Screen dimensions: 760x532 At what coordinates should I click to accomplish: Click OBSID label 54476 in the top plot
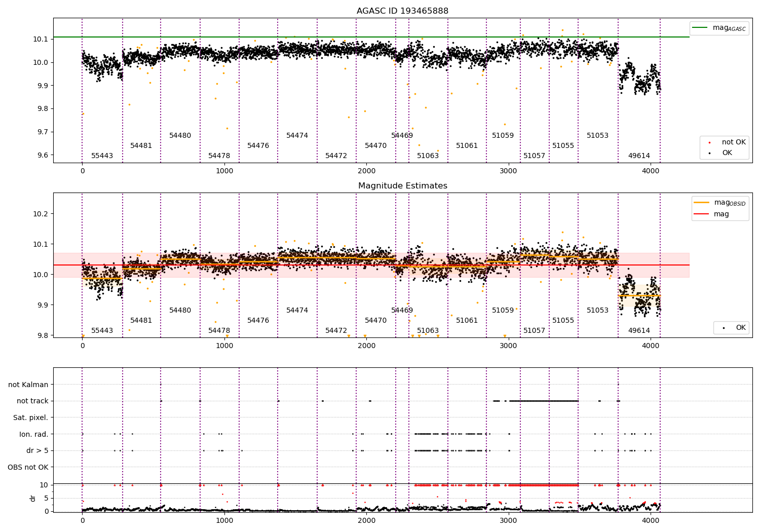coord(258,146)
